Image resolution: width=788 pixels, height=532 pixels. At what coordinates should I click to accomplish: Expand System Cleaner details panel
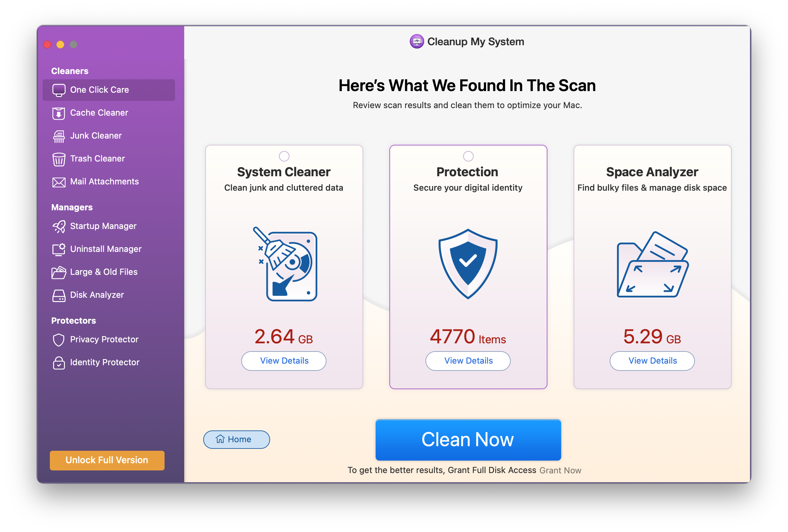pos(284,360)
